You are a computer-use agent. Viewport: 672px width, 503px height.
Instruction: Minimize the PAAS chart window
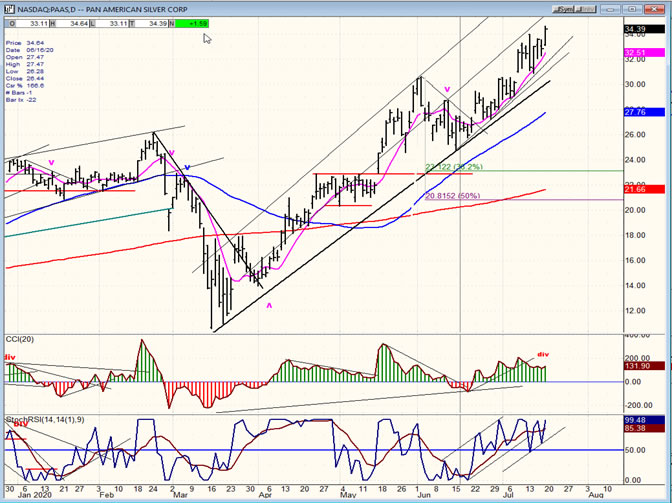click(611, 9)
